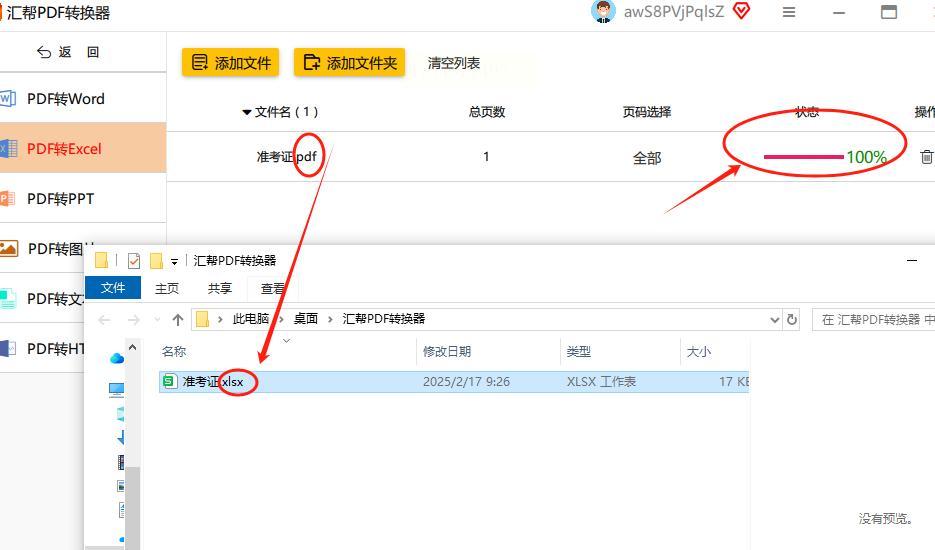
Task: Click the folder icon in Explorer title bar
Action: [x=101, y=260]
